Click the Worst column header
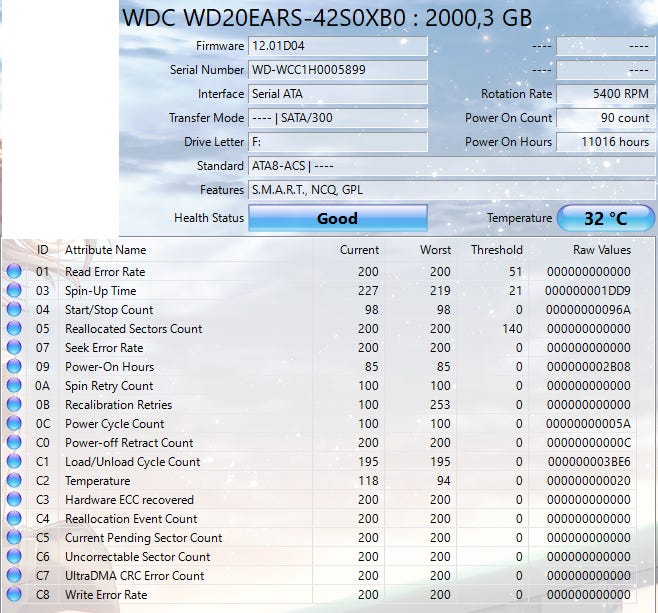 pyautogui.click(x=435, y=250)
